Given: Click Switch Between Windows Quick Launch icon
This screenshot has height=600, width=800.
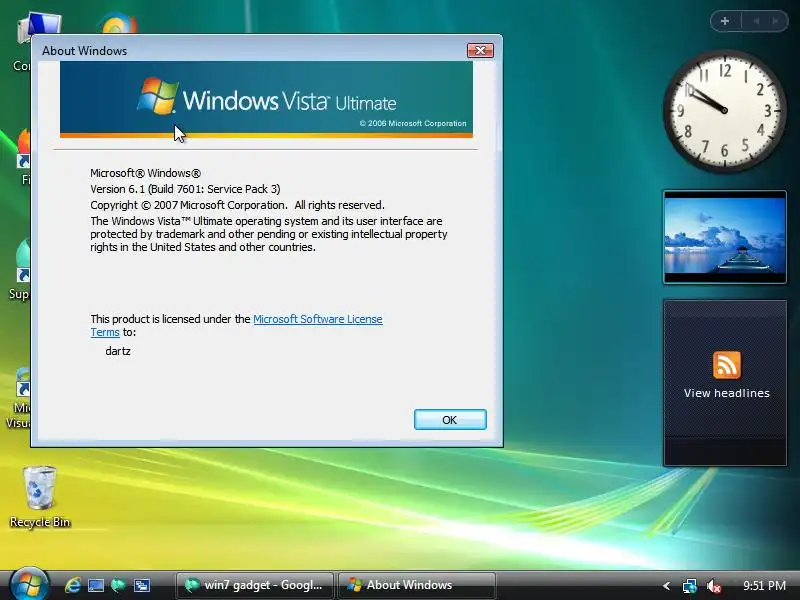Looking at the screenshot, I should (x=141, y=585).
